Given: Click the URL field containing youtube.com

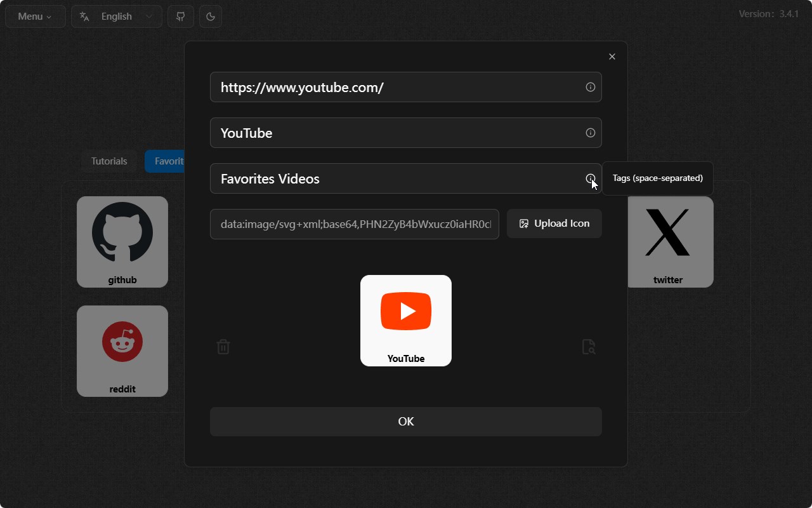Looking at the screenshot, I should 406,87.
